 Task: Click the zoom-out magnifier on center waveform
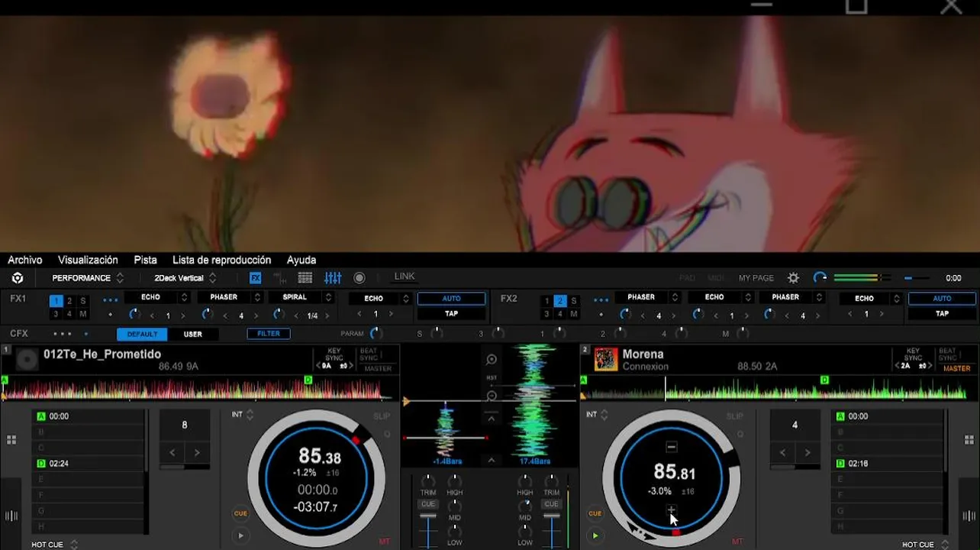click(492, 396)
